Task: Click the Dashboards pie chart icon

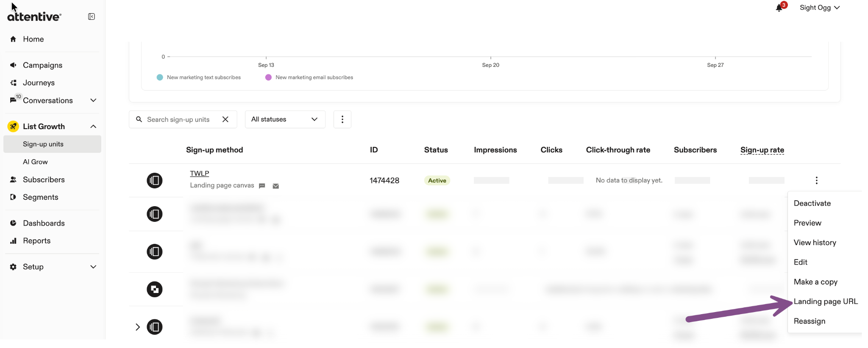Action: 13,223
